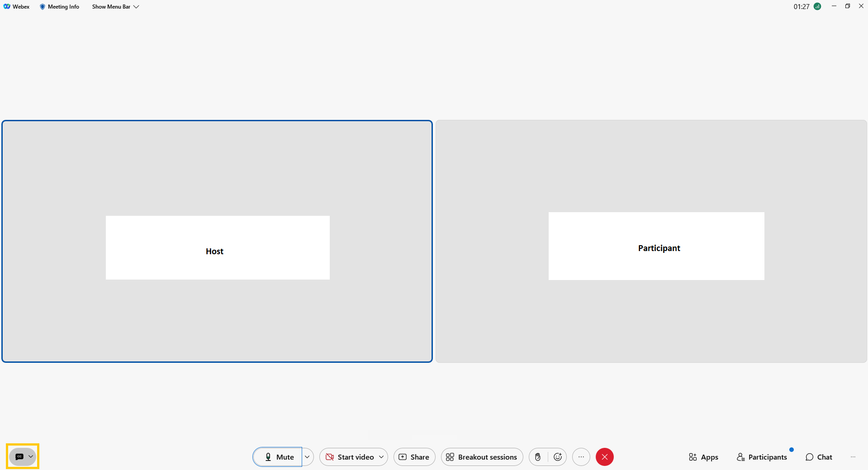The height and width of the screenshot is (470, 868).
Task: Open the reactions smiley icon
Action: click(558, 457)
